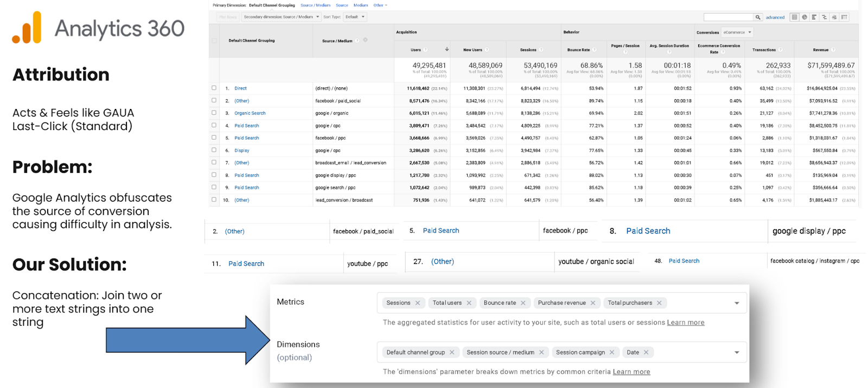This screenshot has width=868, height=388.
Task: Expand the Metrics selector dropdown arrow
Action: point(737,303)
